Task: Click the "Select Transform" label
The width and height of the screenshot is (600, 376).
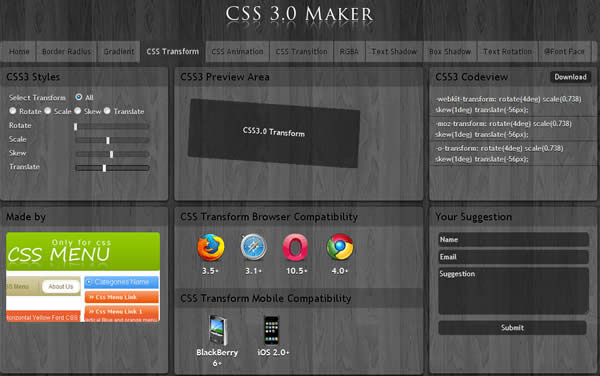Action: coord(37,98)
